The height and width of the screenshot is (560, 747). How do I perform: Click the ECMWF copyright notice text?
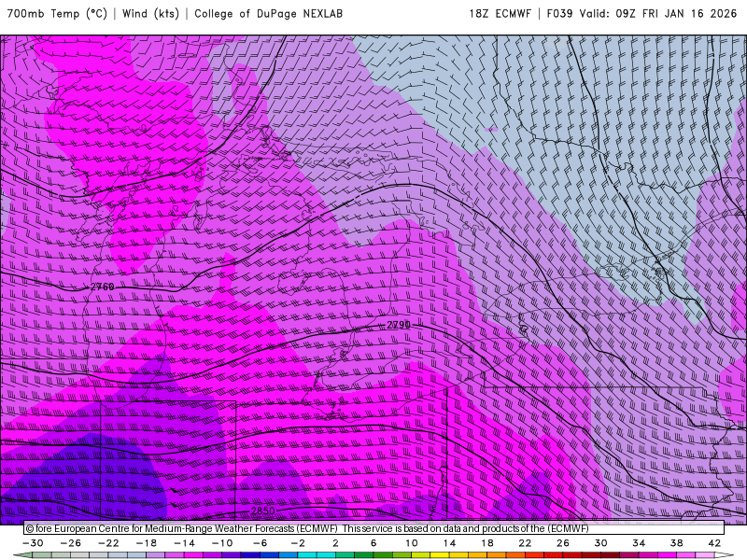(x=307, y=528)
